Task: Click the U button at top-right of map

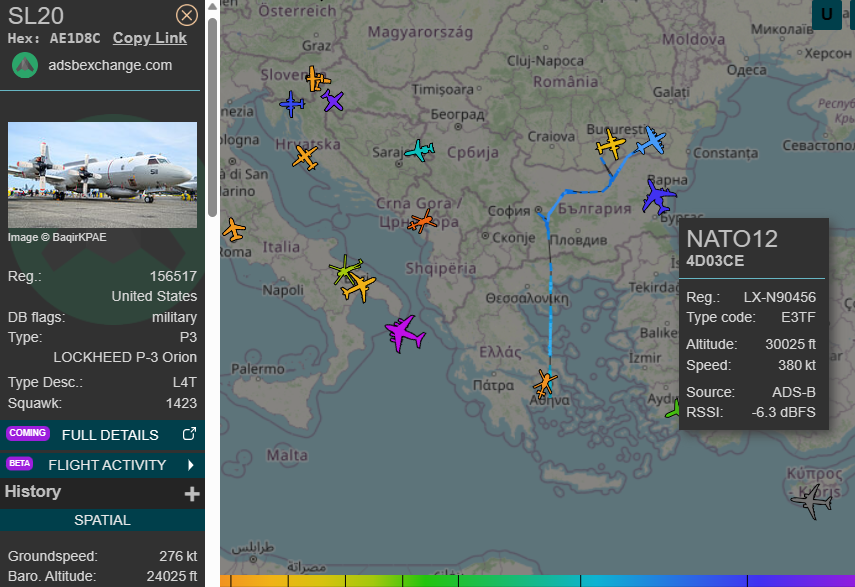Action: 827,14
